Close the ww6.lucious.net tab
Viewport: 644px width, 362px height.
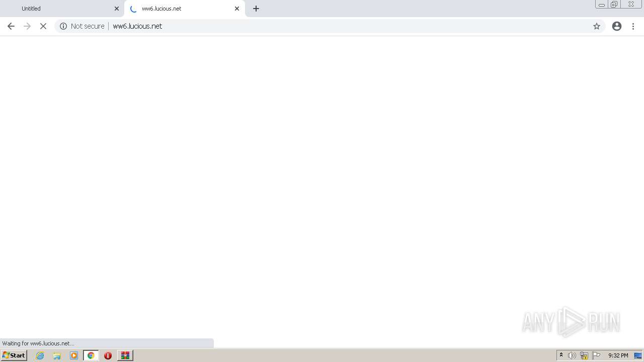point(237,9)
